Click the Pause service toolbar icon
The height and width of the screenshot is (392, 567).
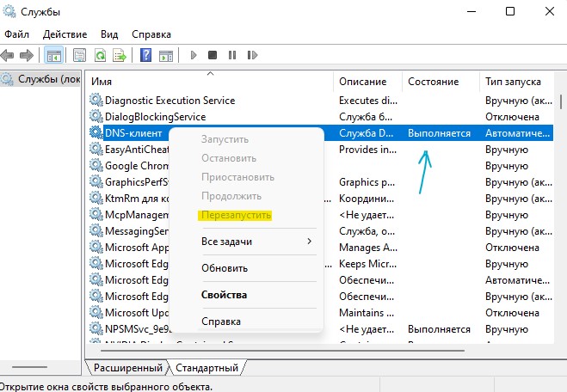(x=232, y=55)
